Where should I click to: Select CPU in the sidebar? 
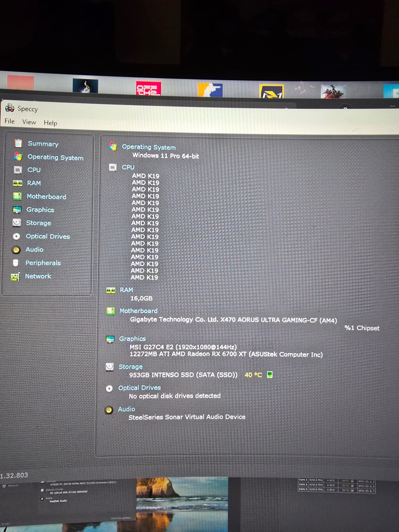tap(34, 170)
